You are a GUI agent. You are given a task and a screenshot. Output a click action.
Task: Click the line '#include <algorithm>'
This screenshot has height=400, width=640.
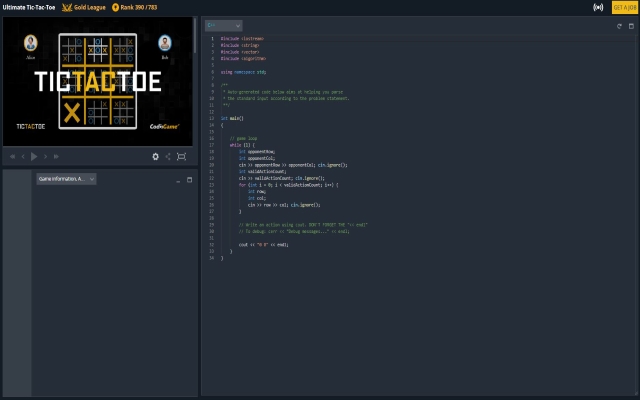(243, 59)
